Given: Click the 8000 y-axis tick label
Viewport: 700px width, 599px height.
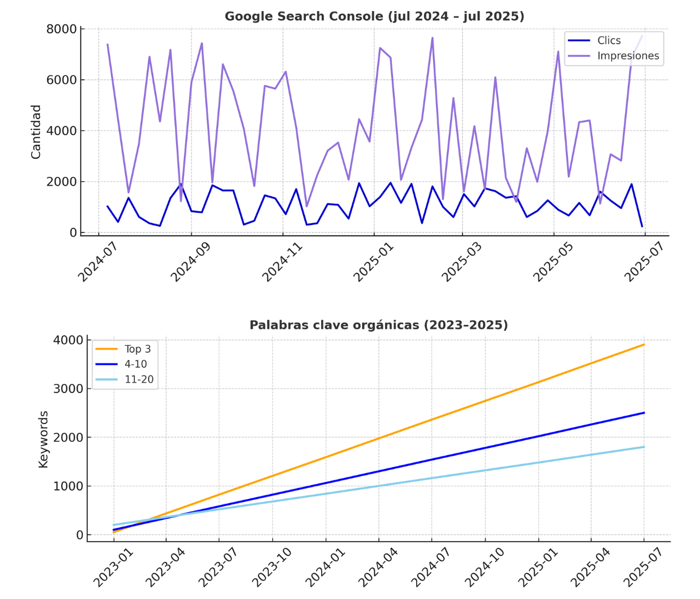Looking at the screenshot, I should coord(62,29).
